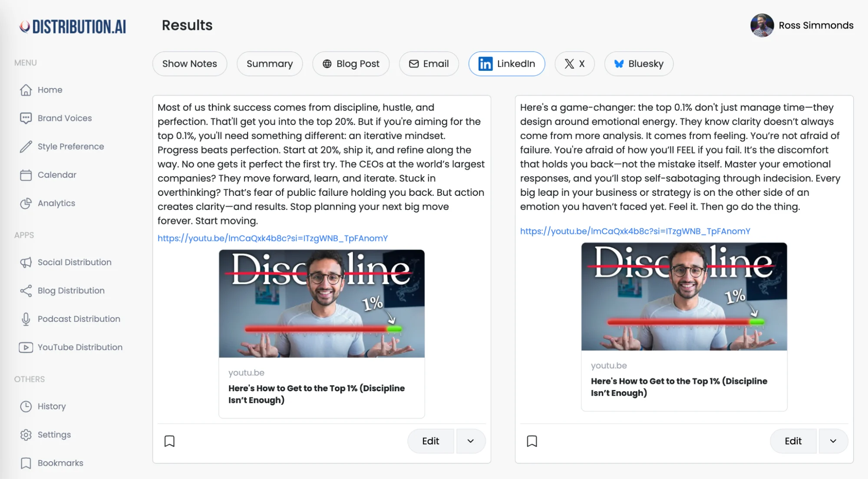The height and width of the screenshot is (479, 868).
Task: Click the Ross Simmonds username
Action: pyautogui.click(x=816, y=25)
